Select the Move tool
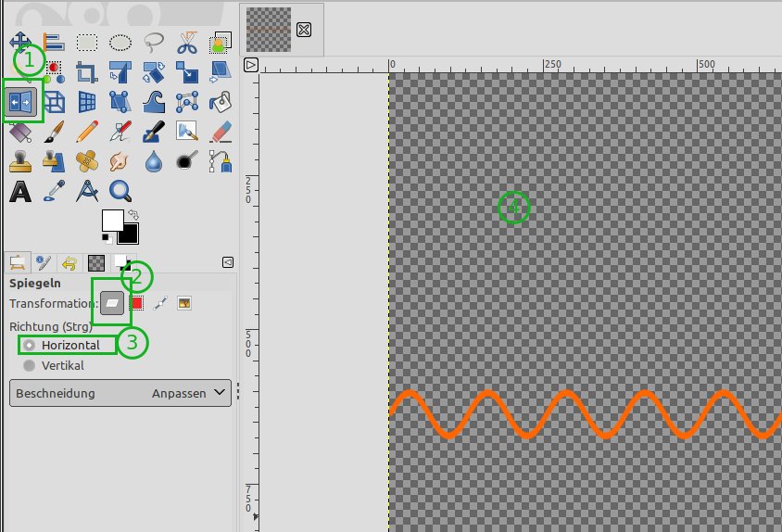The image size is (782, 532). [20, 42]
